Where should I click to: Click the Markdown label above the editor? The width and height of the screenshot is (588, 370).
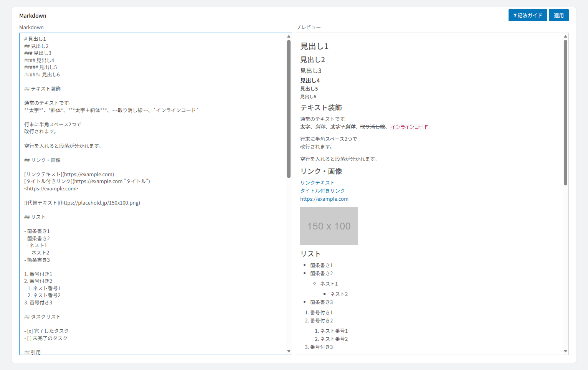(31, 27)
